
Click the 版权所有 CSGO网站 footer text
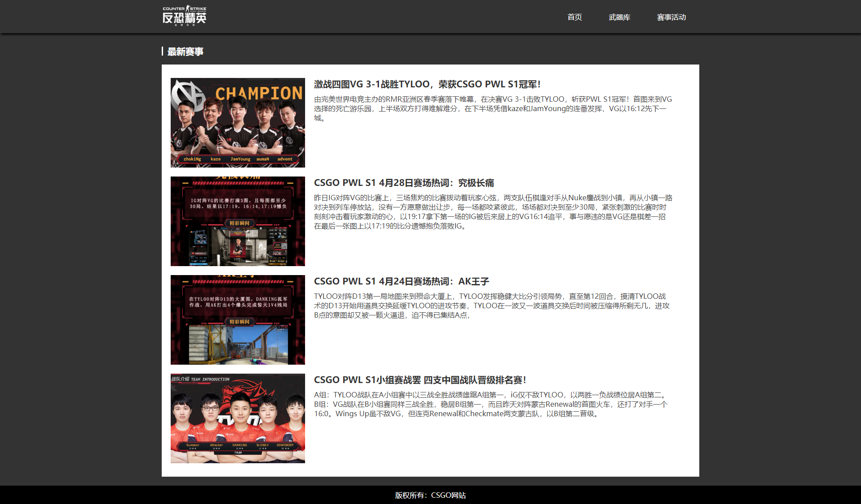tap(430, 495)
